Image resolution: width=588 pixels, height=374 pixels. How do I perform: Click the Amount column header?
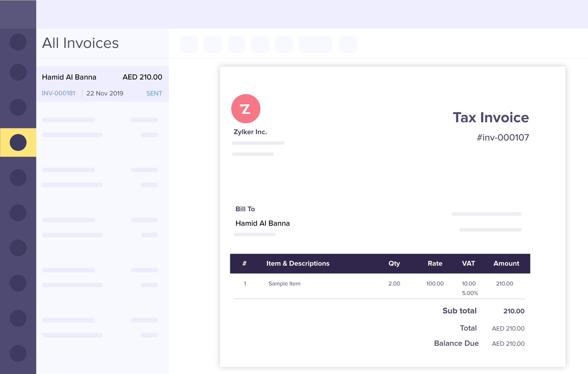click(x=506, y=263)
